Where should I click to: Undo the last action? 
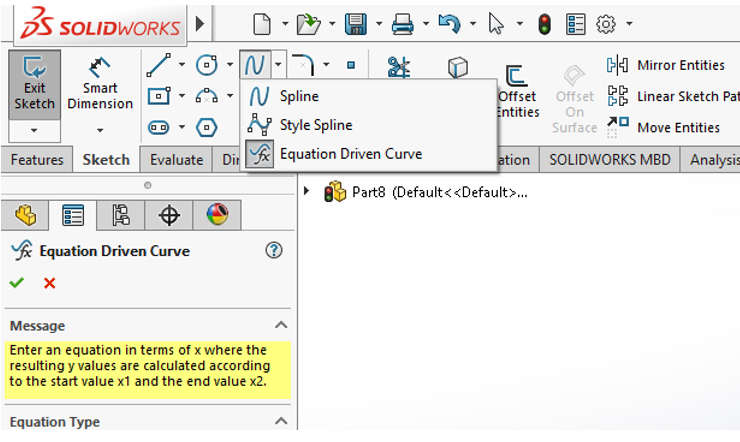tap(449, 24)
